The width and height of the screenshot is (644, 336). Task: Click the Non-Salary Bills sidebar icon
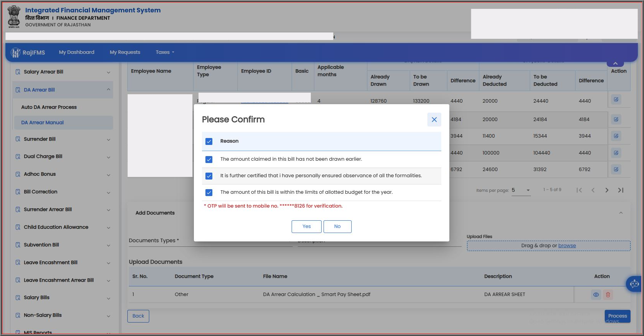pyautogui.click(x=18, y=315)
